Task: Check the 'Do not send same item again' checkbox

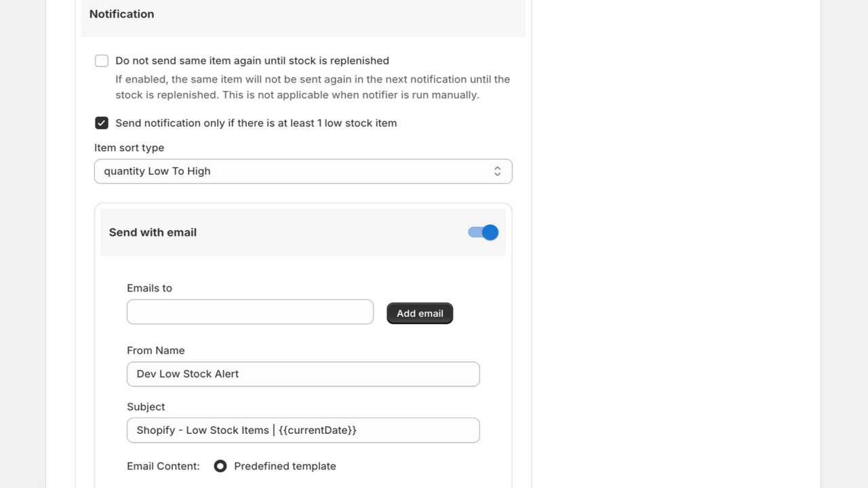Action: tap(102, 61)
